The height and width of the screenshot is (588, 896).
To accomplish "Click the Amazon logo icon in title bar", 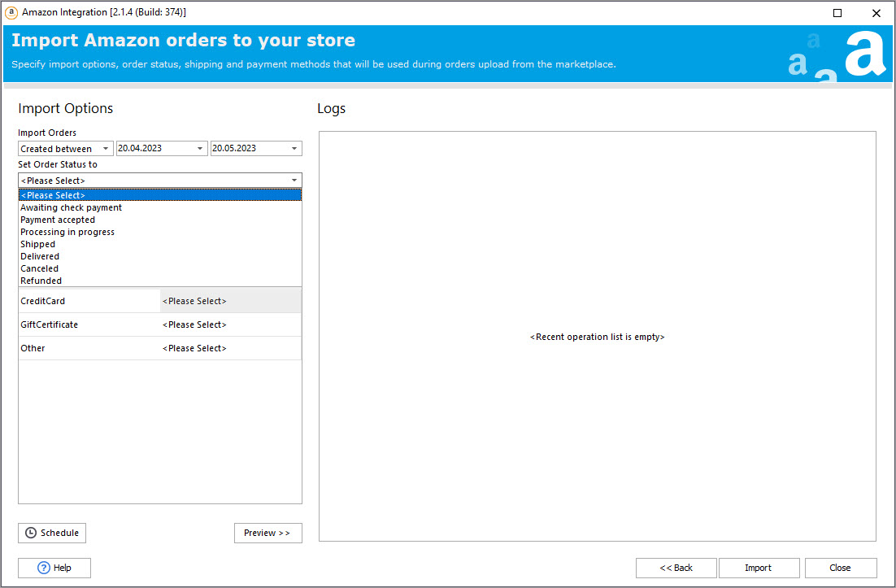I will (11, 12).
